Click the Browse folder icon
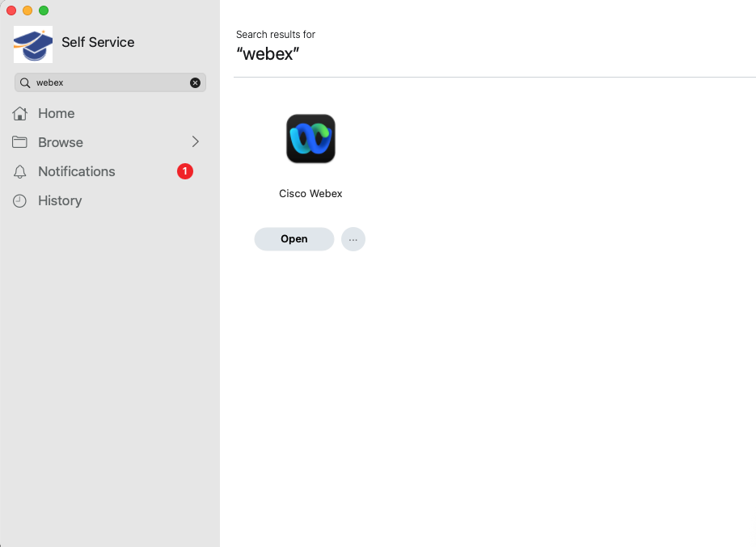Screen dimensions: 756x547 tap(19, 142)
